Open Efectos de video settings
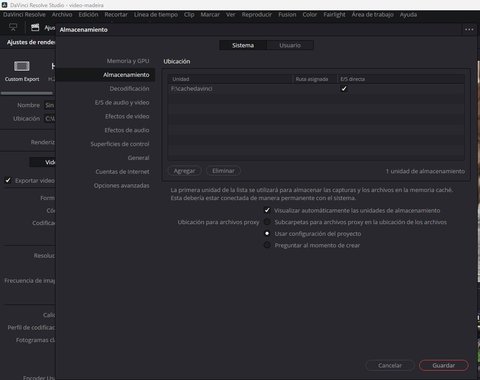This screenshot has height=380, width=480. tap(127, 116)
